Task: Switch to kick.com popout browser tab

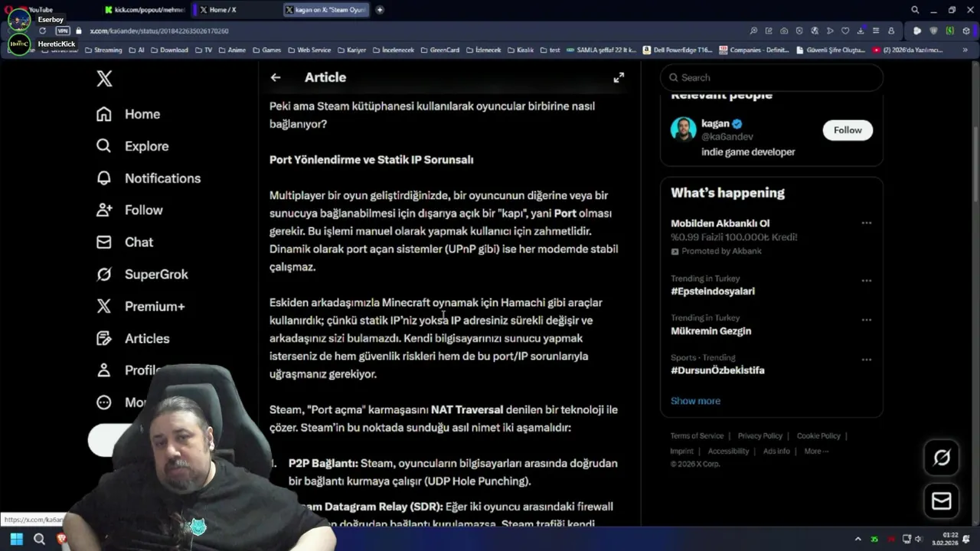Action: [144, 10]
